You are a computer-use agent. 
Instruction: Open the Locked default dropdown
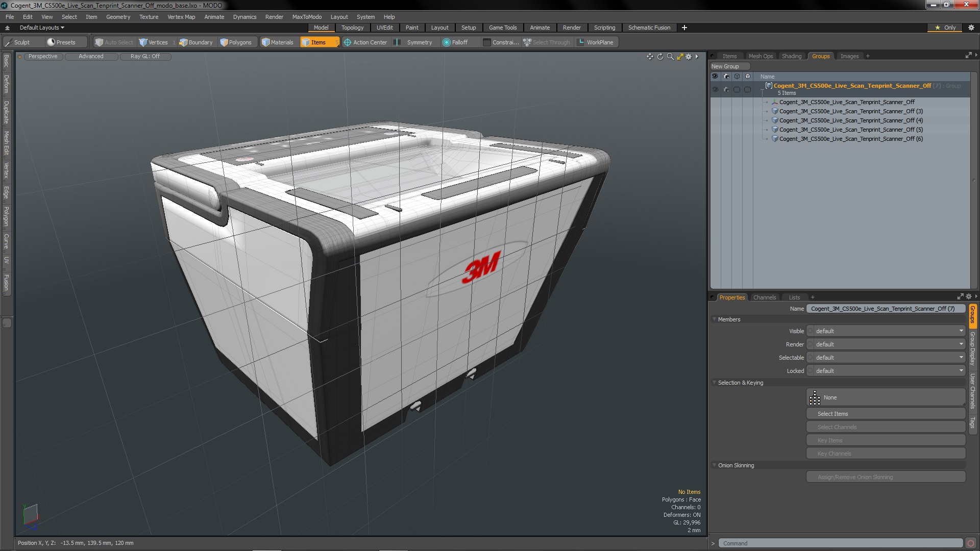pyautogui.click(x=889, y=371)
